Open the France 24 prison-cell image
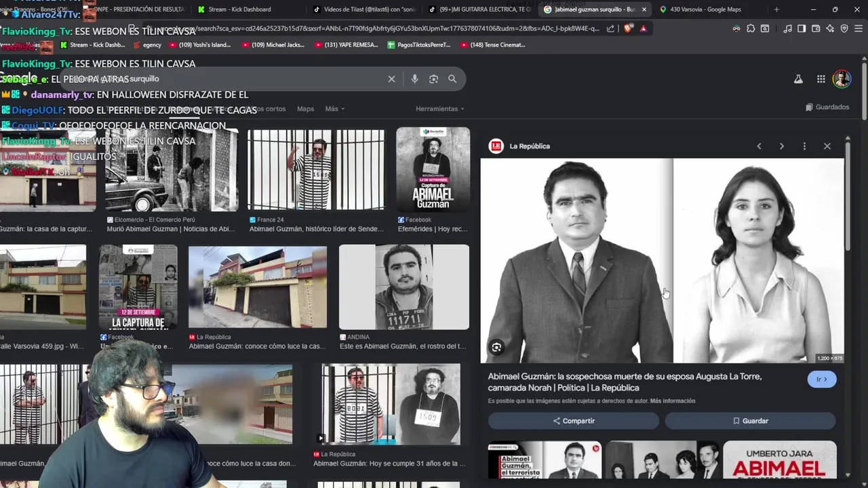 (317, 169)
